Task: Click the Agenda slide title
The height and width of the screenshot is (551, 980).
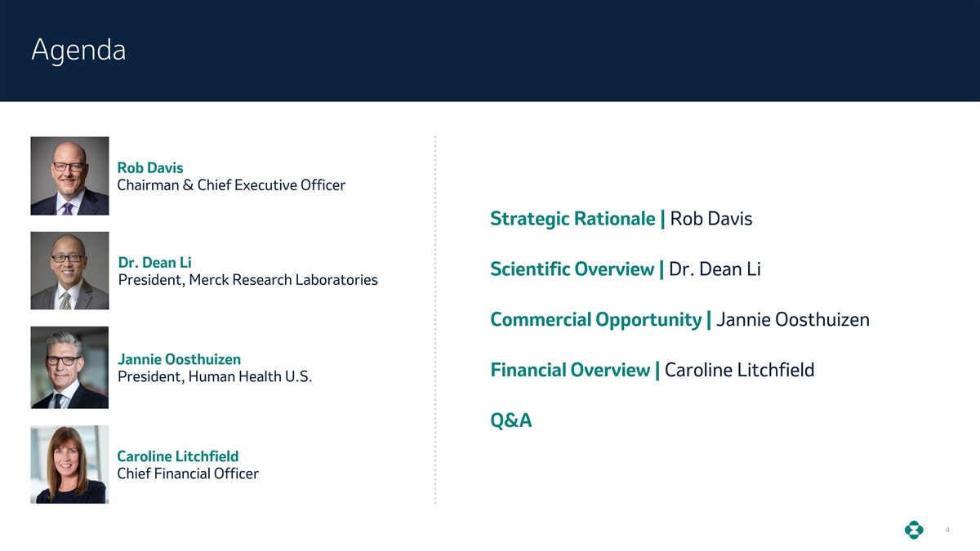Action: tap(78, 51)
